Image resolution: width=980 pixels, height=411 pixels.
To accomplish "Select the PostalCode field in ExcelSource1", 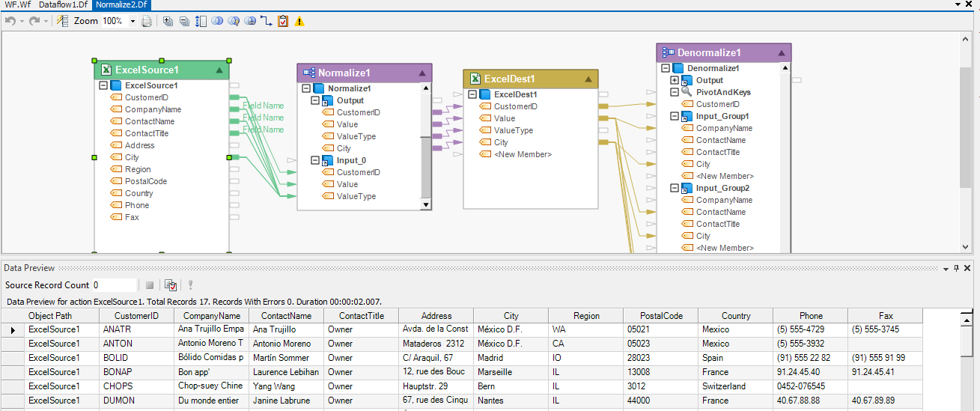I will click(146, 181).
